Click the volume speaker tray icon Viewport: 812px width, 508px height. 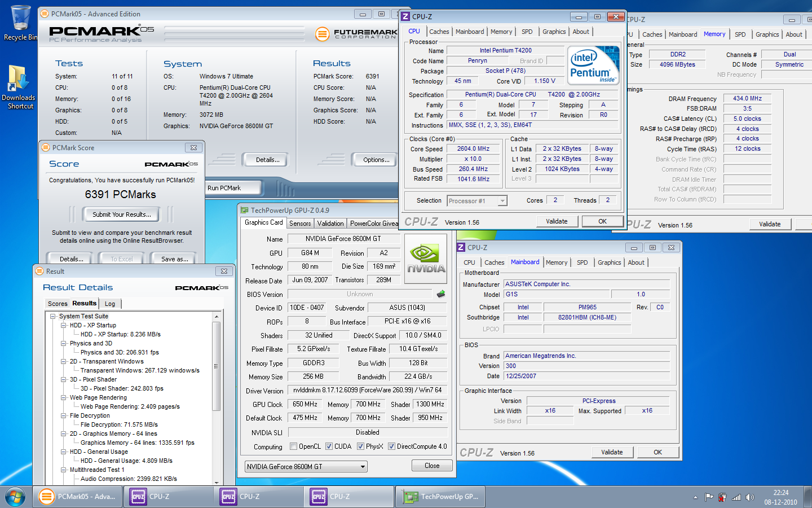pyautogui.click(x=750, y=497)
